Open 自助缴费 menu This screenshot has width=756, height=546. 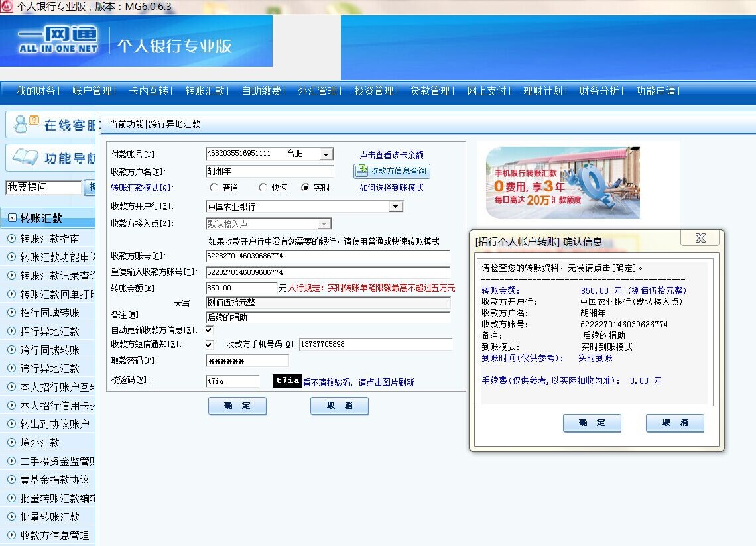point(261,91)
